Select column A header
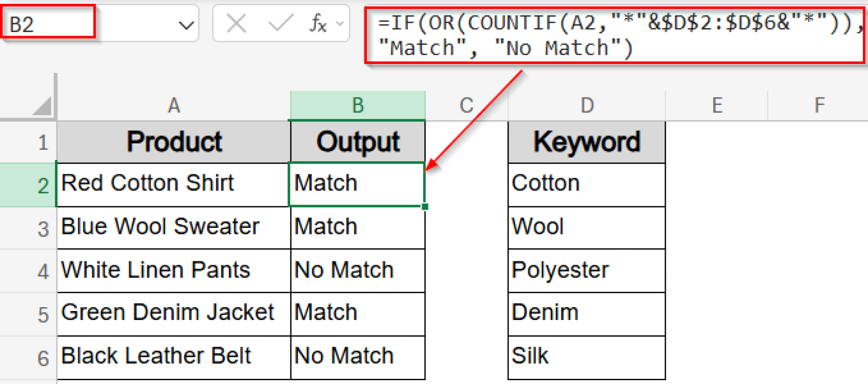This screenshot has height=384, width=868. [173, 105]
